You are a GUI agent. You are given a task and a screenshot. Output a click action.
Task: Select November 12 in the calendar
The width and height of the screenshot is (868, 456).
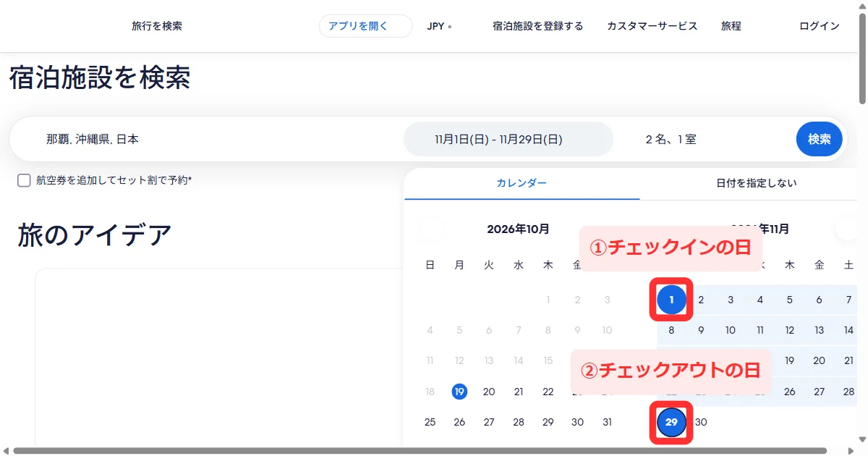click(x=790, y=330)
